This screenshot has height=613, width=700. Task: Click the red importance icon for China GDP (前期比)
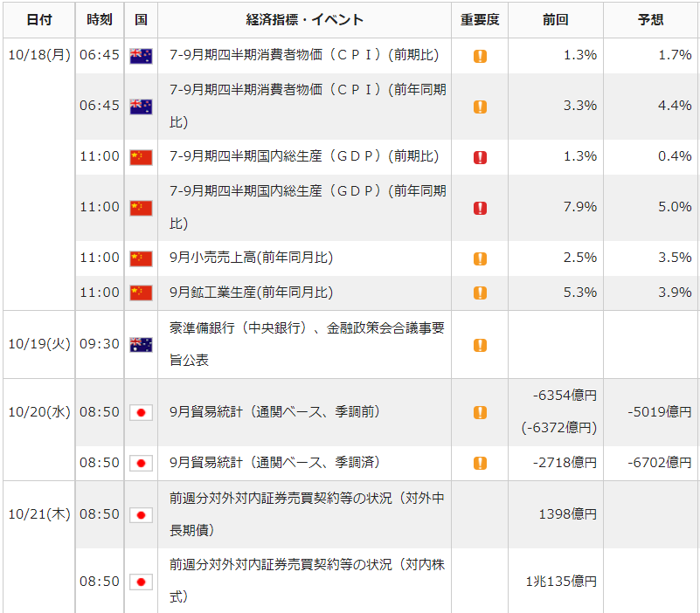click(x=478, y=157)
